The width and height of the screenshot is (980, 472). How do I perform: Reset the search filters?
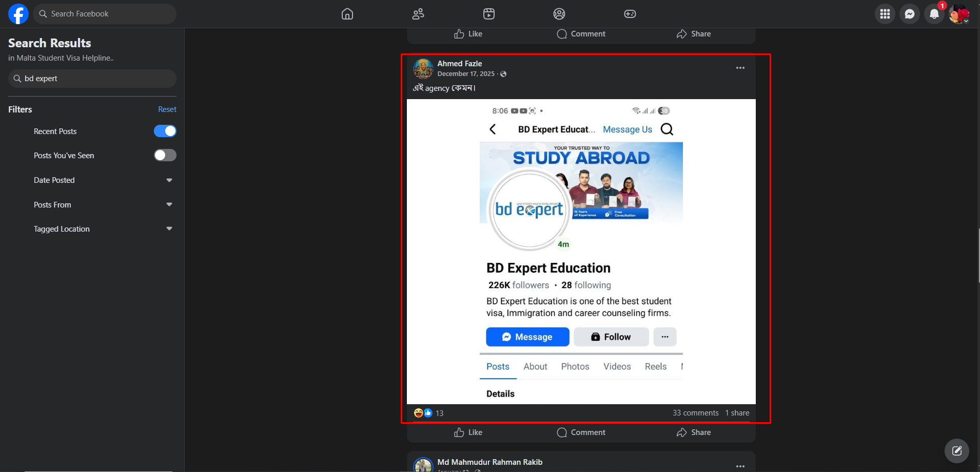[167, 109]
